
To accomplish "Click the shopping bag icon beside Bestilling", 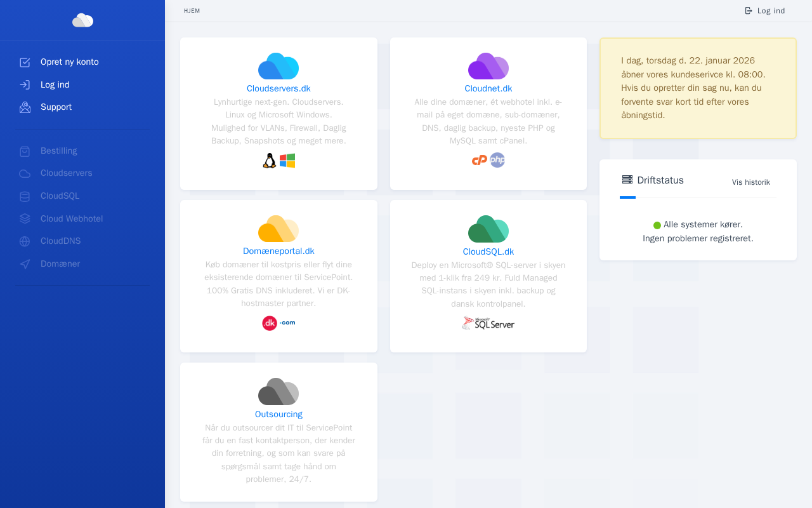I will (25, 151).
